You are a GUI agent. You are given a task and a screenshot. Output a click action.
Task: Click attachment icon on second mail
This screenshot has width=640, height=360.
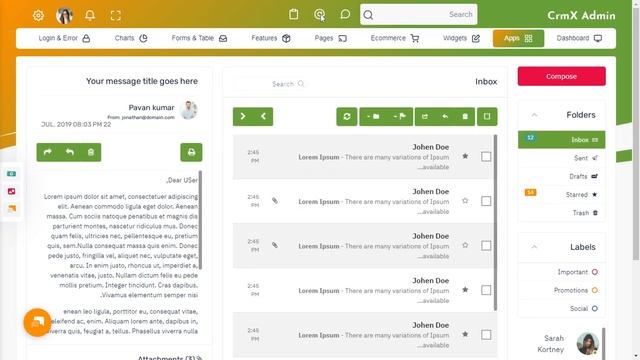pos(275,200)
